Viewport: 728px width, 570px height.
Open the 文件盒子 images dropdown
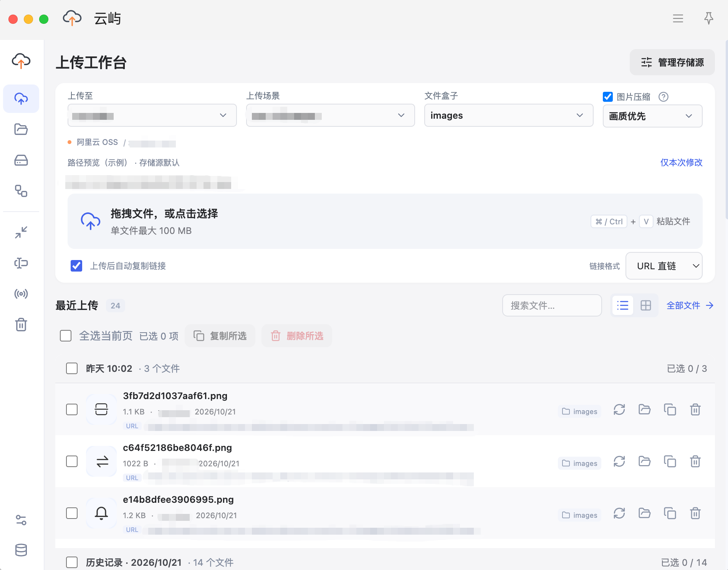[x=509, y=115]
